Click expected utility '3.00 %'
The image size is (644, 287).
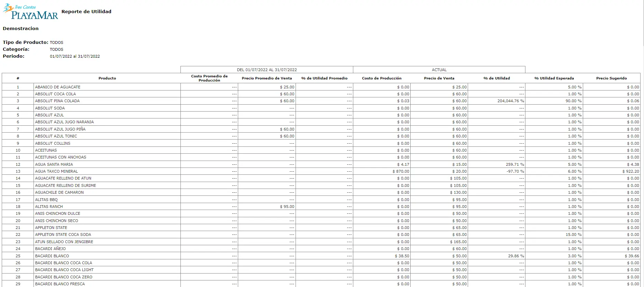coord(575,256)
